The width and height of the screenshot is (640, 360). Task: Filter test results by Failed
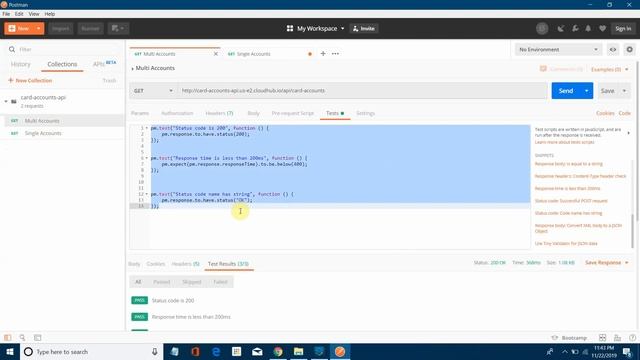click(x=220, y=282)
